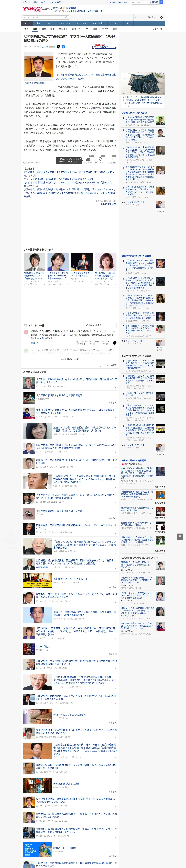Image resolution: width=186 pixels, height=868 pixels.
Task: Open the 【写真】習近平国家主席 photo link
Action: point(86,77)
